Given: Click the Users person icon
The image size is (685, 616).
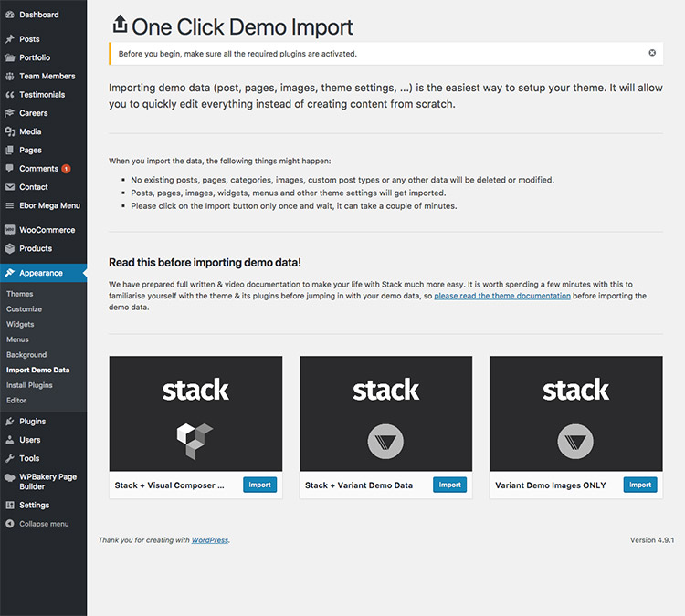Looking at the screenshot, I should (9, 440).
